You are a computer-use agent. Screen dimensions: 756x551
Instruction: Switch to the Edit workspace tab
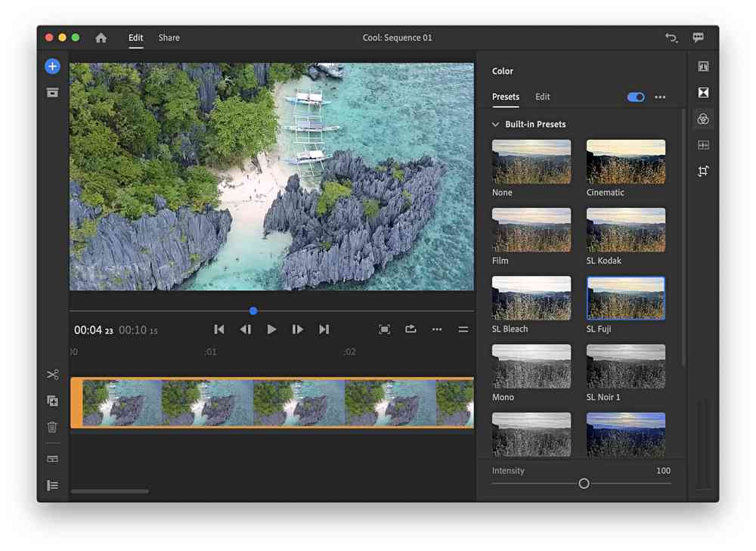[x=136, y=38]
